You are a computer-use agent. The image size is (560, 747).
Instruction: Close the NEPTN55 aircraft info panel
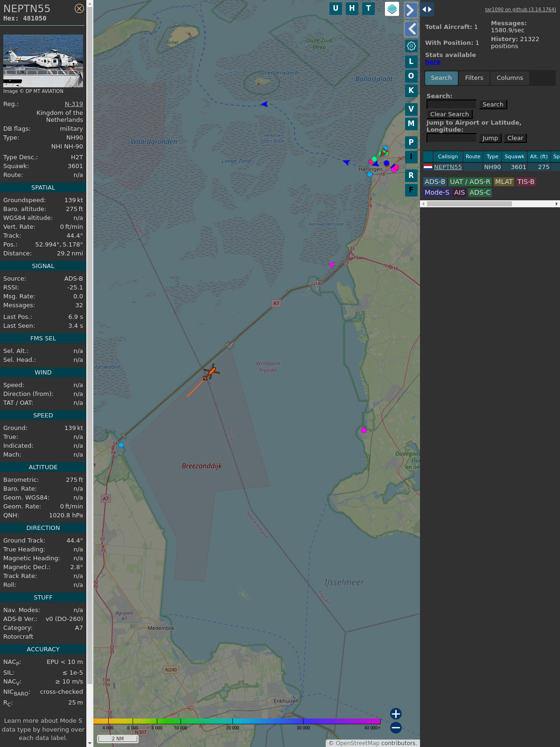point(79,8)
